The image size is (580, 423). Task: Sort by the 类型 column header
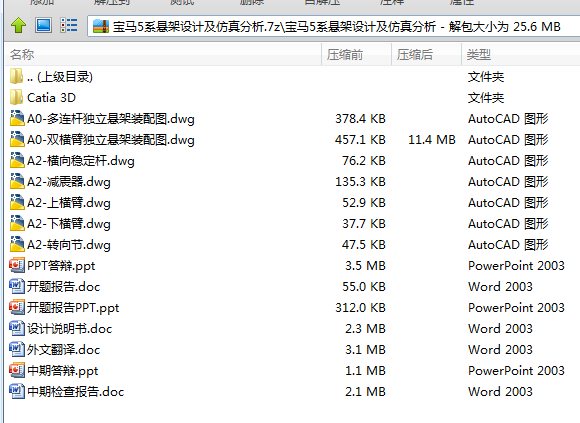(521, 55)
